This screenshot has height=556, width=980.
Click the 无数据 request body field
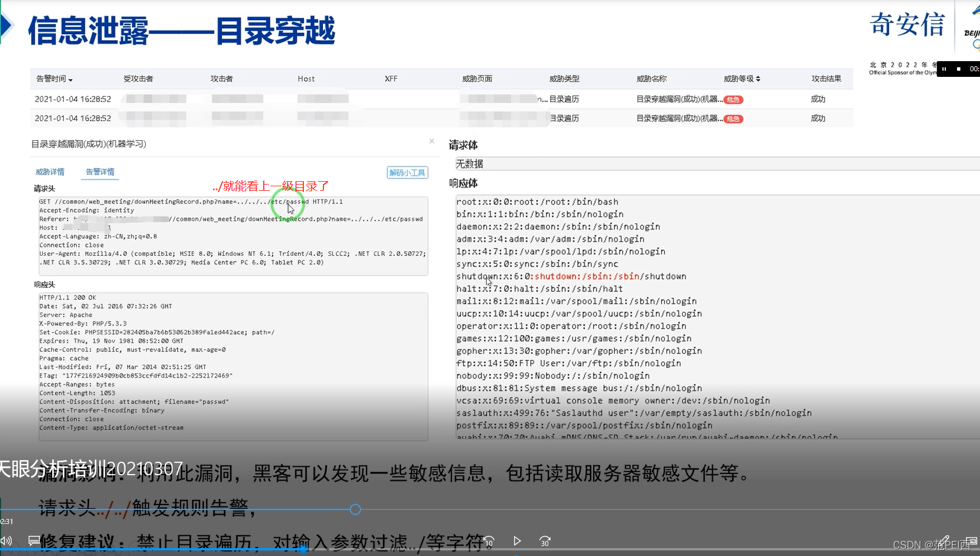point(718,164)
